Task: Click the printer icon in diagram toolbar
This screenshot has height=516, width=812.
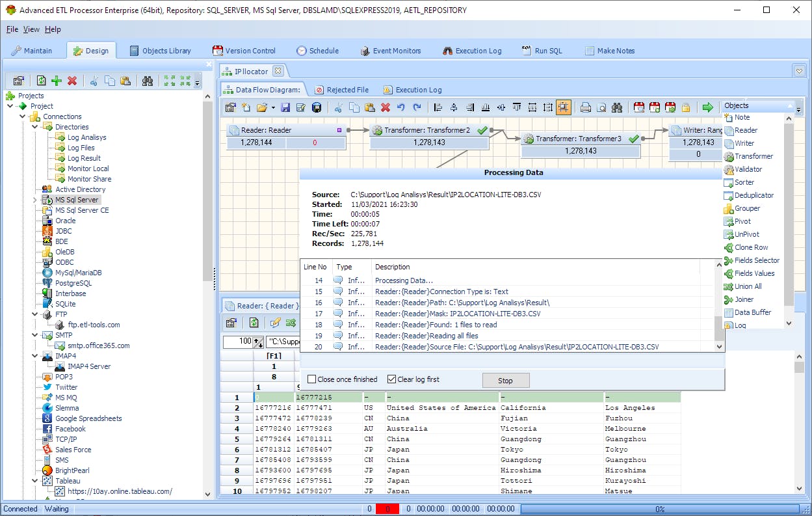Action: coord(585,107)
